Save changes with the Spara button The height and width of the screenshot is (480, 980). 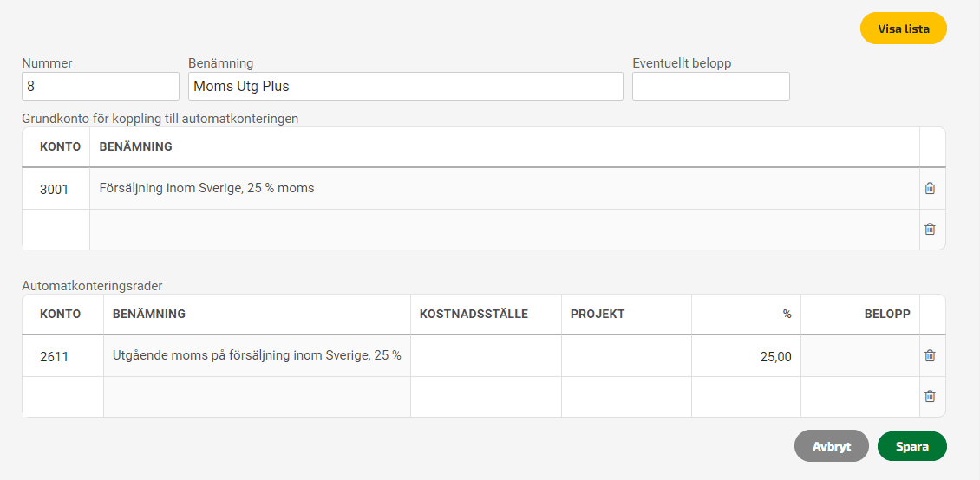911,446
